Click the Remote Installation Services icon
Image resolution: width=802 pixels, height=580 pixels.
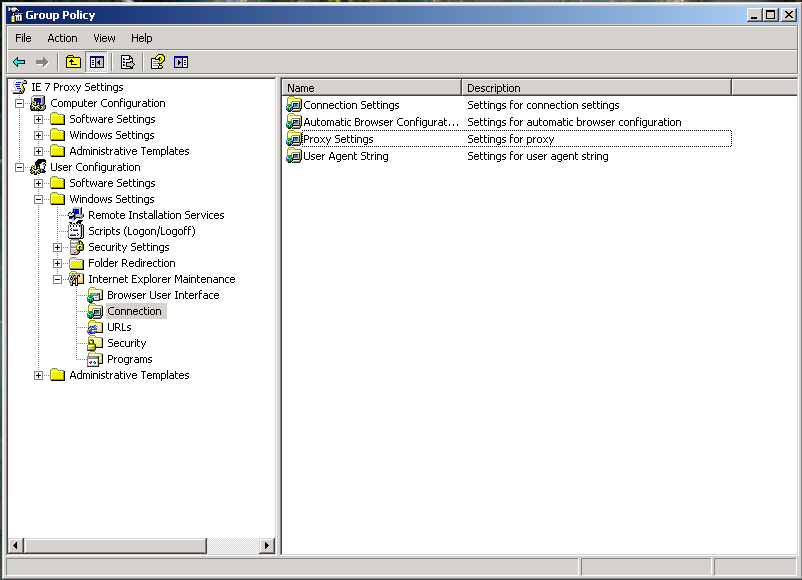[x=76, y=215]
